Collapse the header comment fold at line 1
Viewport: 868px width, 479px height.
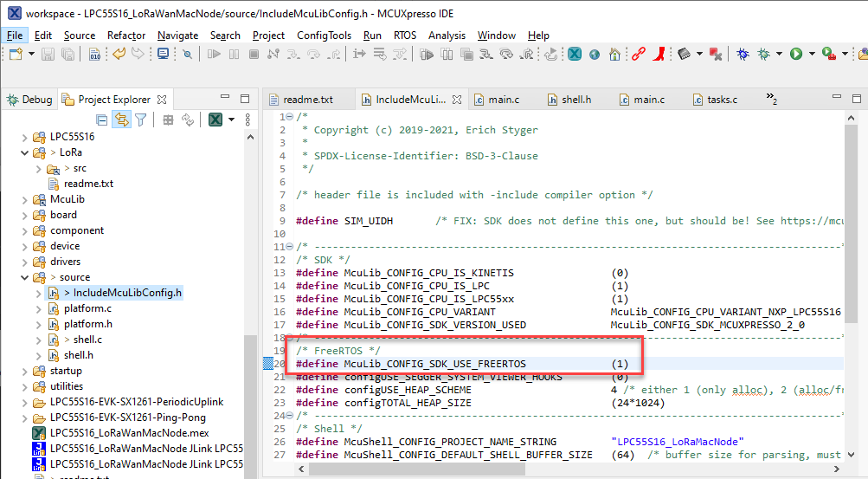click(x=291, y=115)
